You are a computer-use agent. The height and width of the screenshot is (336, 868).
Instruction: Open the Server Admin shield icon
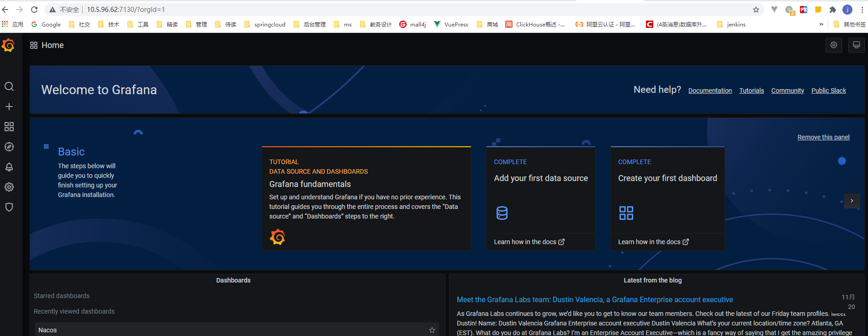point(9,207)
